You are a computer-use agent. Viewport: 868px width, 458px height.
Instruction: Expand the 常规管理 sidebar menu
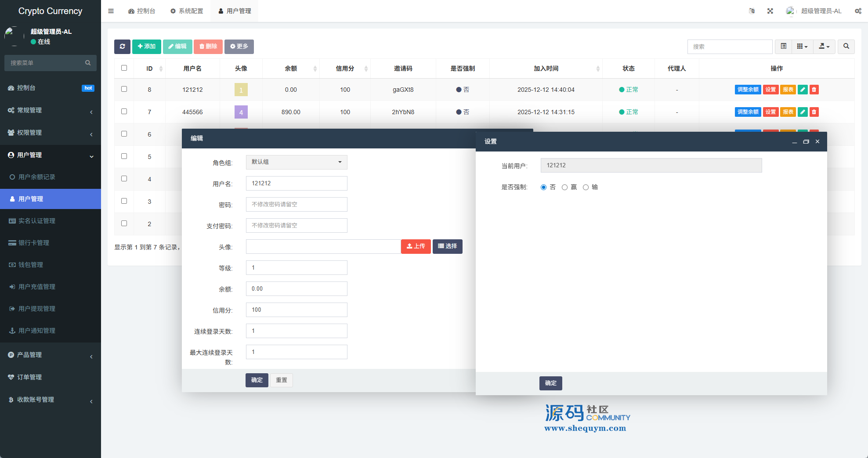(x=50, y=110)
